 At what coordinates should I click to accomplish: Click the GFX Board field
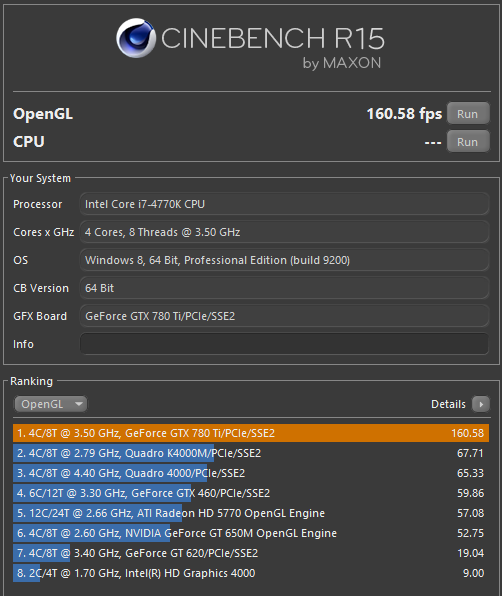click(x=284, y=316)
